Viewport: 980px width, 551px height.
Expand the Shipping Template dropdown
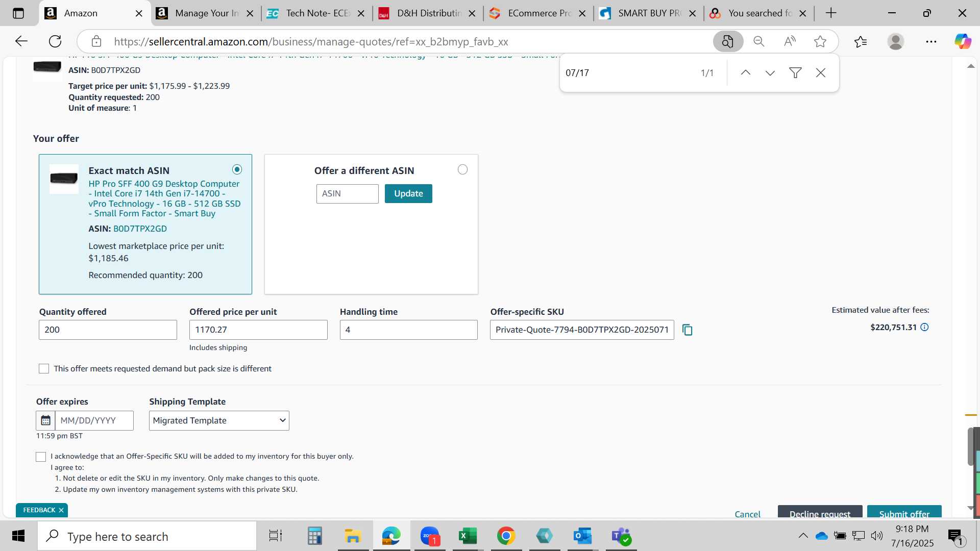(219, 420)
